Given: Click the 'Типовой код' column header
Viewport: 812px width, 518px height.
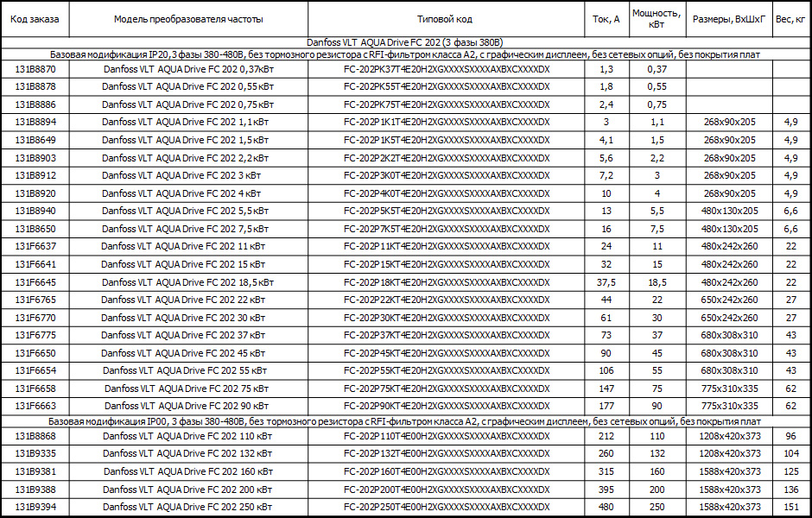Looking at the screenshot, I should 445,19.
